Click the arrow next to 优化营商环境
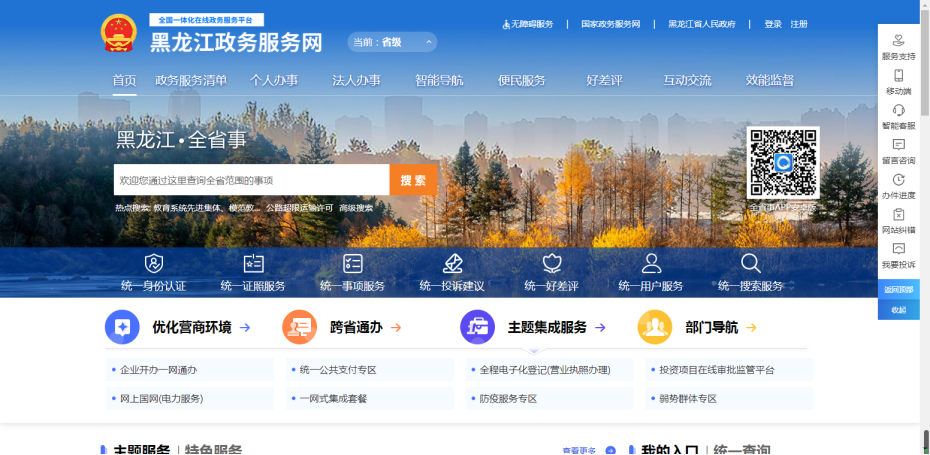Screen dimensions: 930x455 245,327
